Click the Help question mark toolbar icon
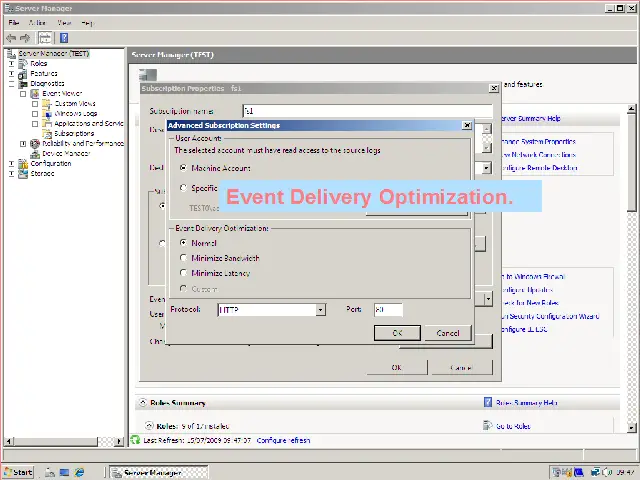This screenshot has width=640, height=480. [62, 38]
